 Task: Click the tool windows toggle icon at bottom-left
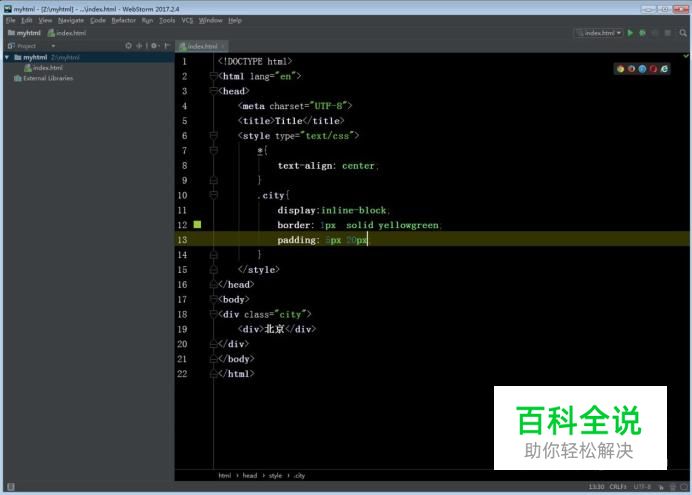click(x=11, y=487)
